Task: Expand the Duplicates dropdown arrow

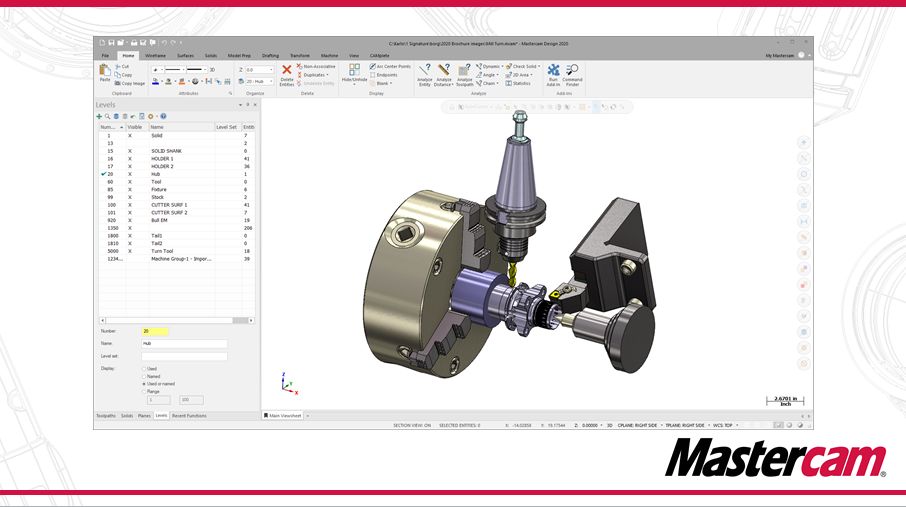Action: click(x=328, y=75)
